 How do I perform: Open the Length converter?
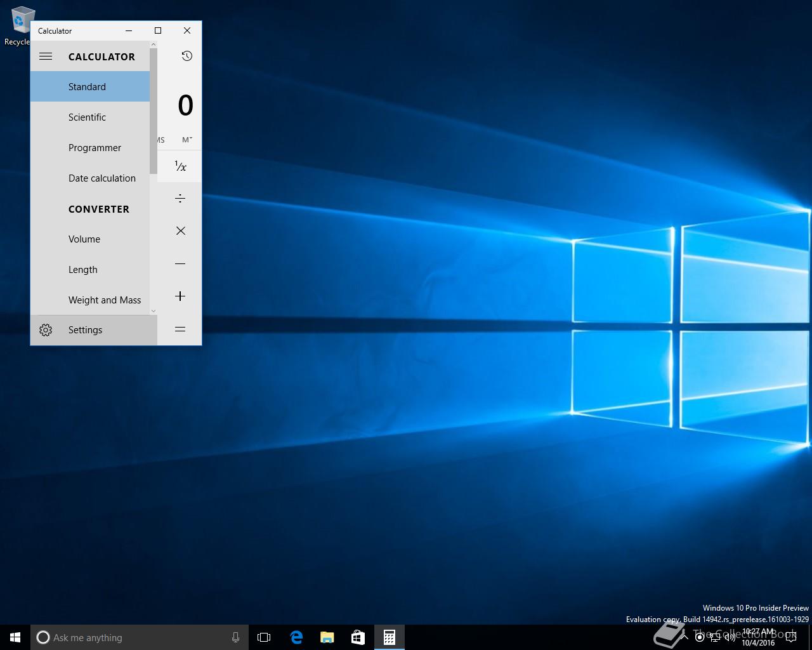pyautogui.click(x=83, y=270)
